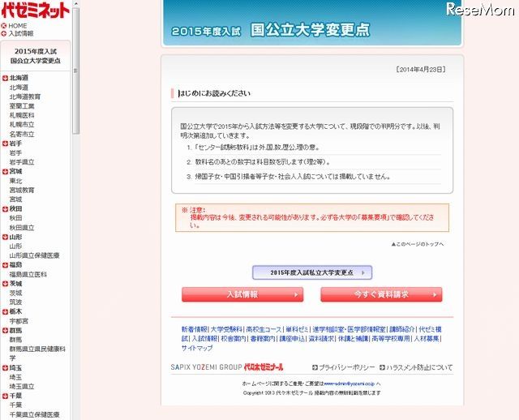The image size is (519, 420).
Task: Toggle the 千葉 group icon
Action: click(x=5, y=396)
